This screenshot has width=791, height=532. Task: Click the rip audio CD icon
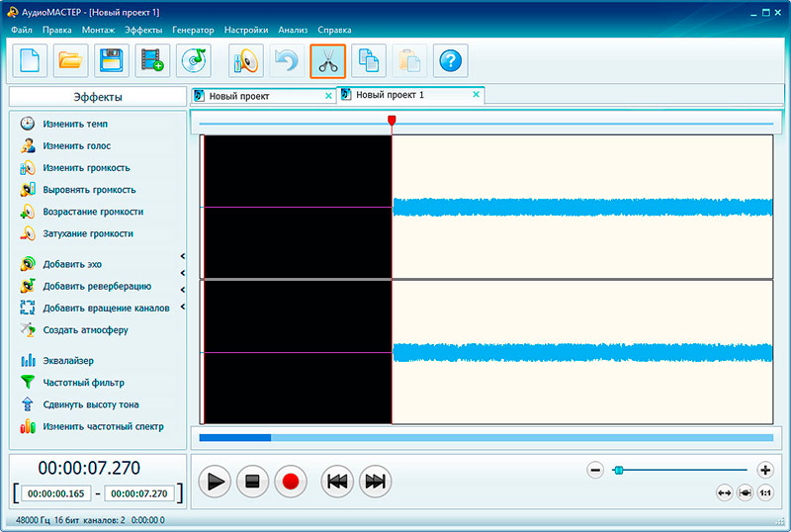pos(193,60)
